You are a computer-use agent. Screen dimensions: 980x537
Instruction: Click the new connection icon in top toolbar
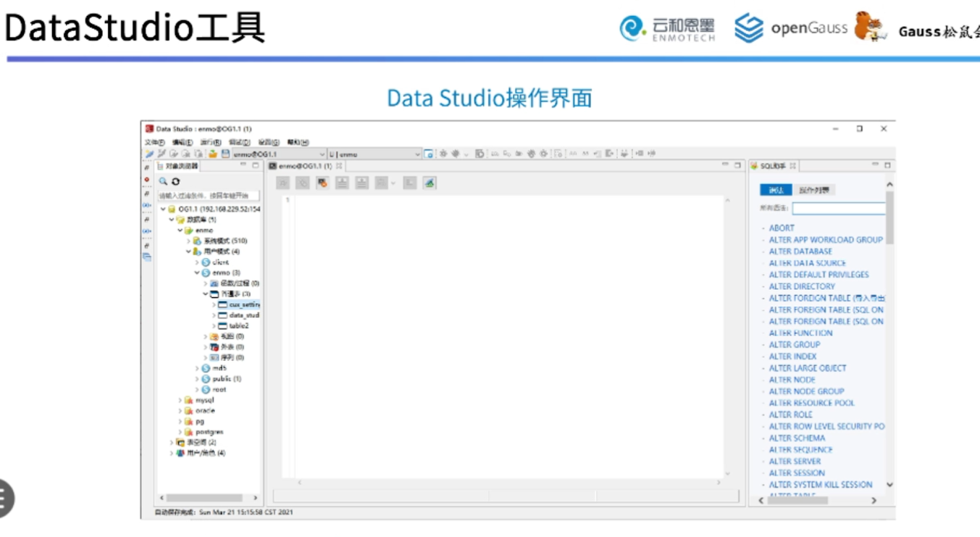coord(149,154)
